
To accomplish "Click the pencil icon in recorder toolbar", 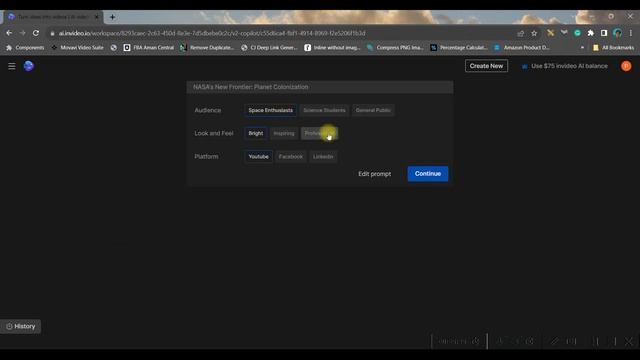I will (554, 341).
